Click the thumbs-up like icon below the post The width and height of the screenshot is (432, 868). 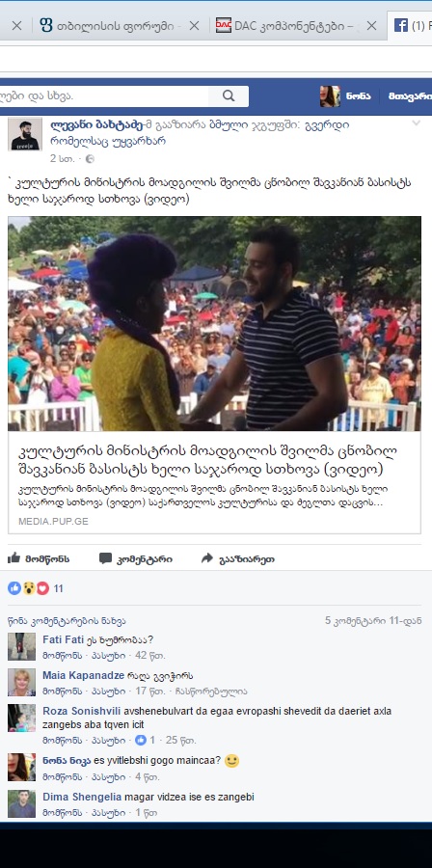(13, 558)
